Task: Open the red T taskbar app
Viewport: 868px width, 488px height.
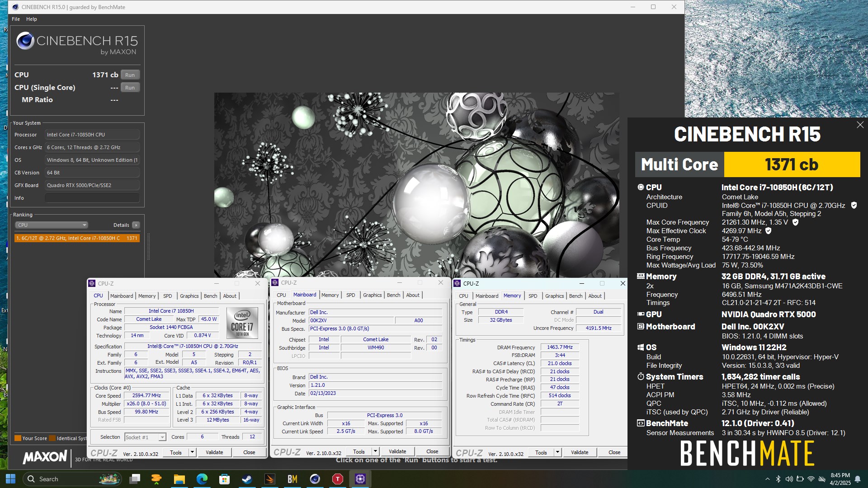Action: [338, 479]
